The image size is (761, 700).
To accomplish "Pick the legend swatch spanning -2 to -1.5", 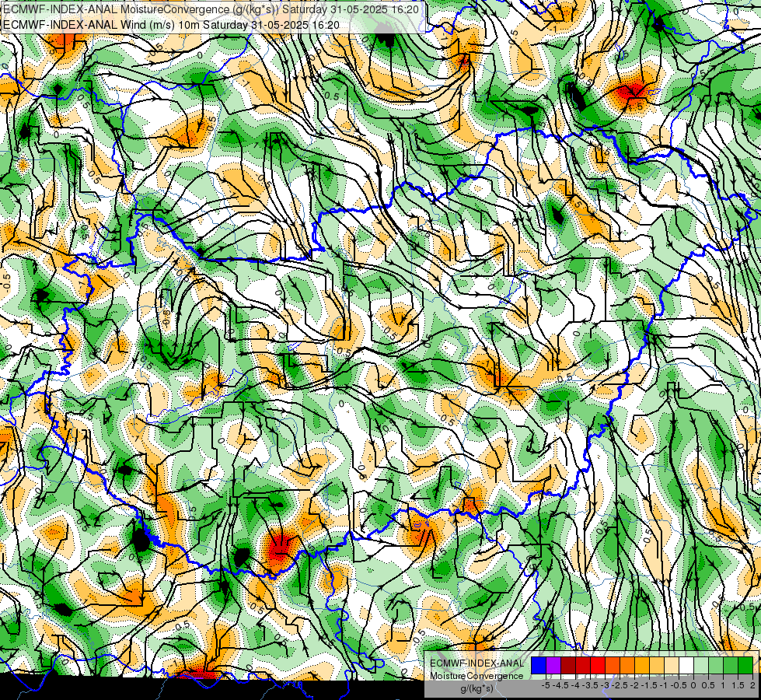I will [641, 666].
